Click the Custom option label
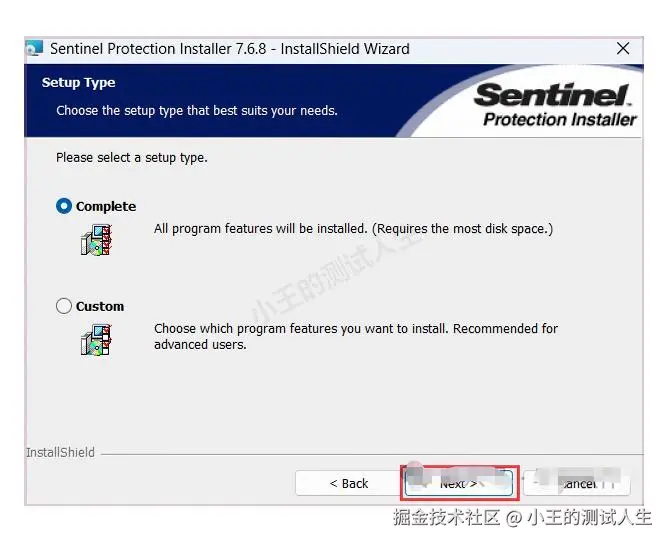 [100, 306]
